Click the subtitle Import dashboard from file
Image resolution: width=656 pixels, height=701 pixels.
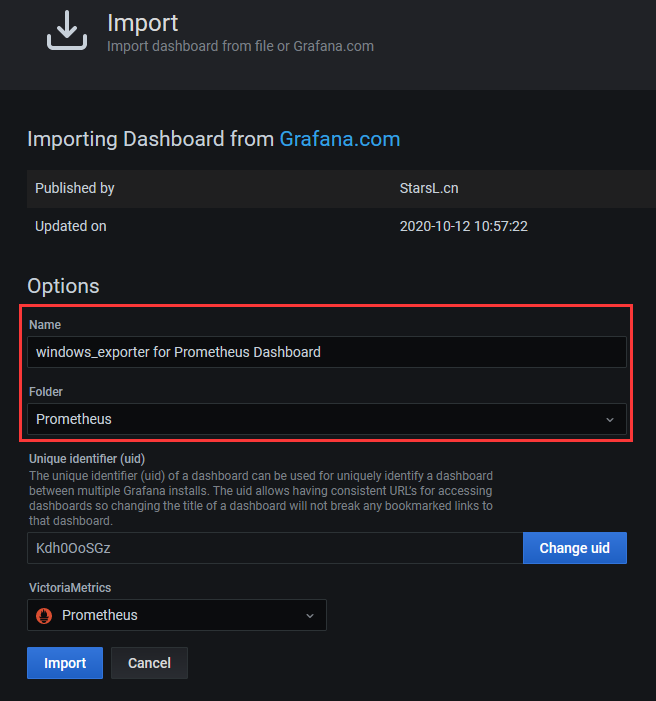point(240,46)
